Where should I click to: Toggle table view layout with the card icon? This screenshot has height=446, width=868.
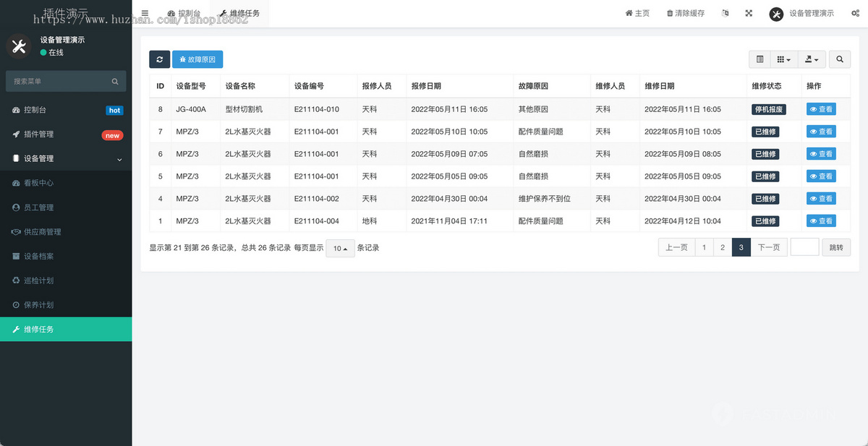tap(760, 59)
